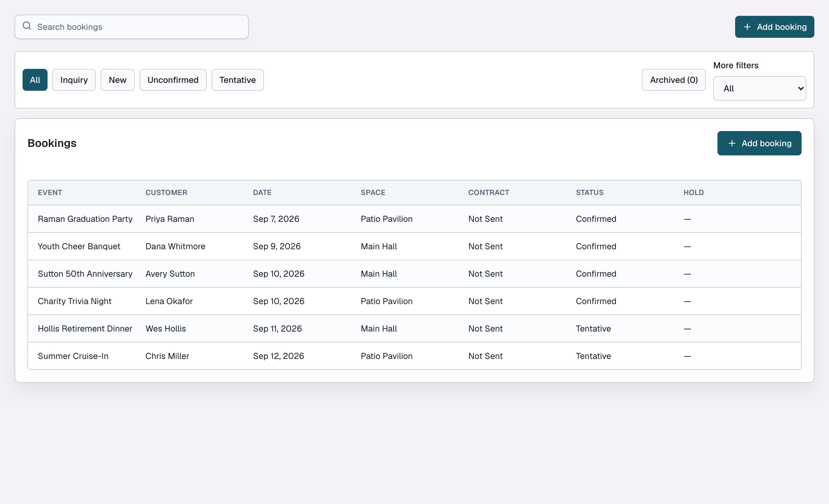Click Main Hall in Youth Cheer row

pyautogui.click(x=379, y=246)
